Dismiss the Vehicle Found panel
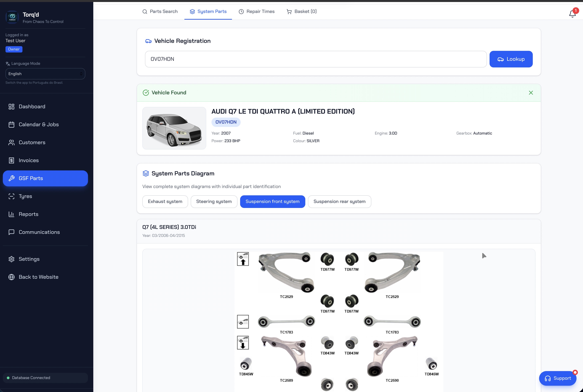 tap(531, 93)
